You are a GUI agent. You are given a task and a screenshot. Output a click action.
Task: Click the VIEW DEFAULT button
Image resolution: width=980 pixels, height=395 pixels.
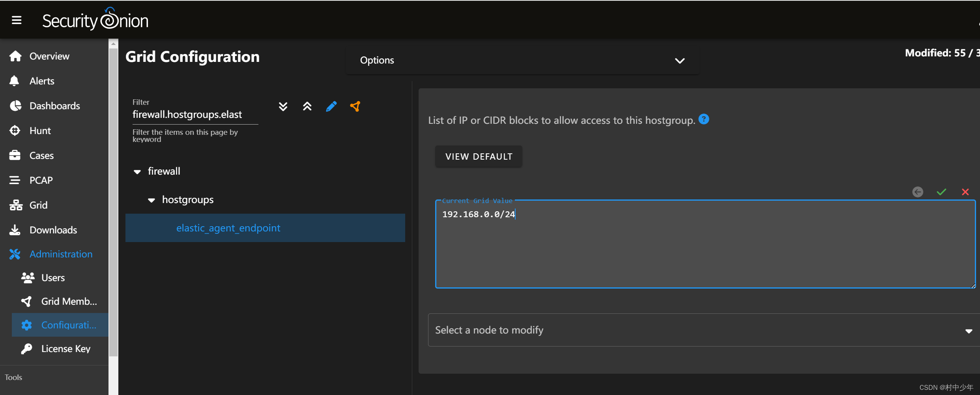(479, 157)
